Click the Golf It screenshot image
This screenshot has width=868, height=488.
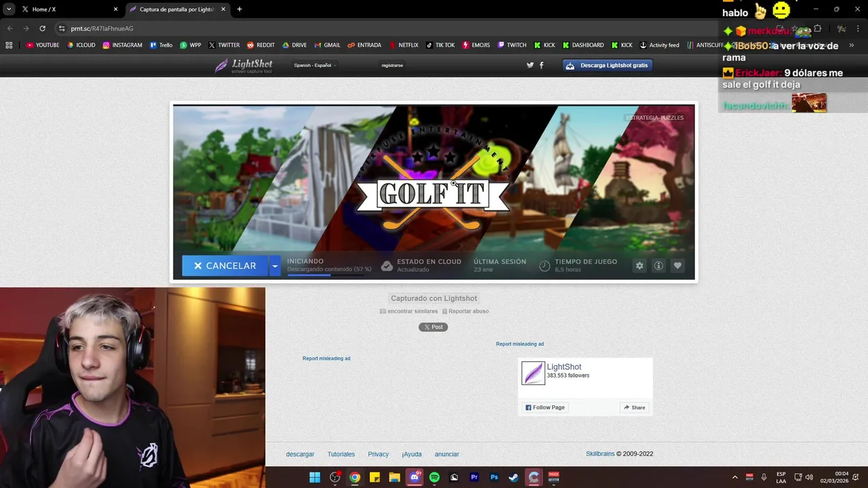434,192
